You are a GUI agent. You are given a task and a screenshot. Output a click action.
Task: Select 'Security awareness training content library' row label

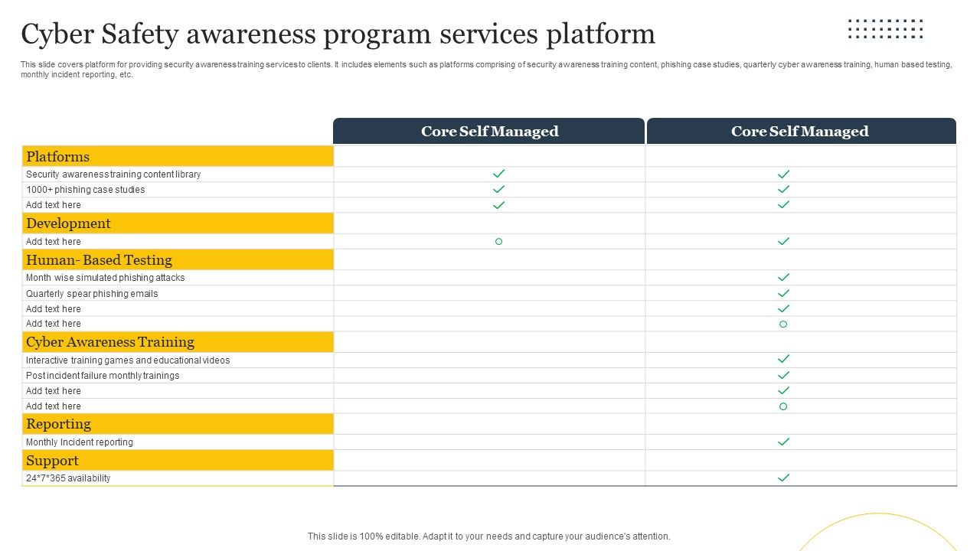[113, 174]
